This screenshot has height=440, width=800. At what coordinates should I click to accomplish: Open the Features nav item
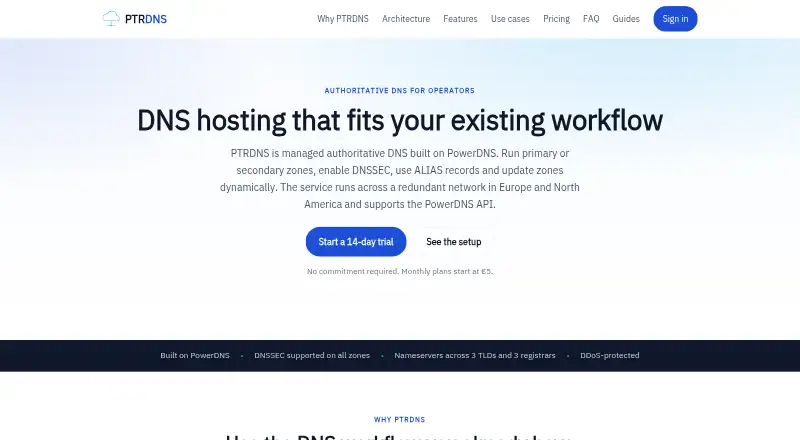coord(460,19)
